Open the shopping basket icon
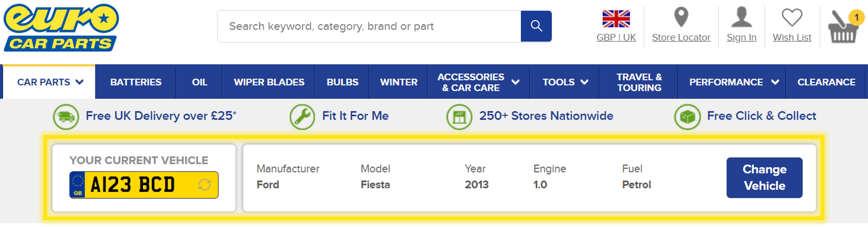 tap(843, 28)
